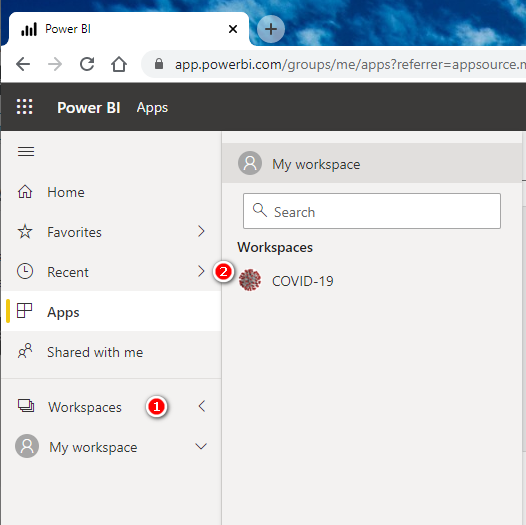Click the Power BI logo text in header
The image size is (526, 525).
click(x=89, y=108)
